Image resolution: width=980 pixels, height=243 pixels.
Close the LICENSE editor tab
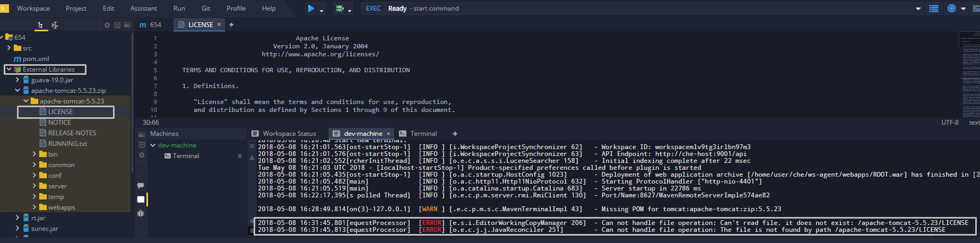219,24
